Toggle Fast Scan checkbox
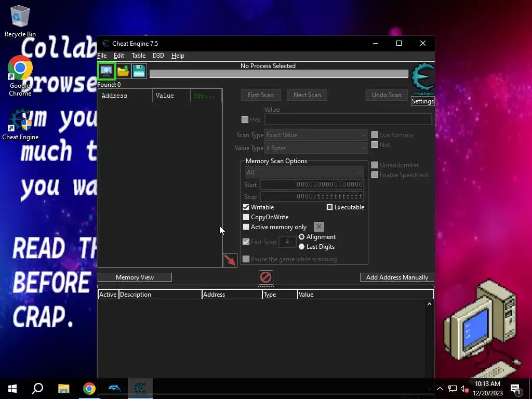532x399 pixels. pyautogui.click(x=246, y=242)
